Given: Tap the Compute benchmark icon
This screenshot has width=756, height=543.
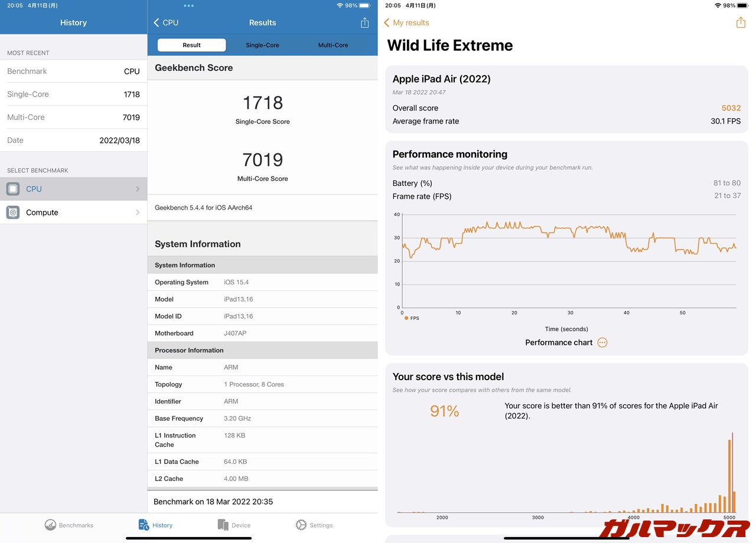Looking at the screenshot, I should 13,212.
